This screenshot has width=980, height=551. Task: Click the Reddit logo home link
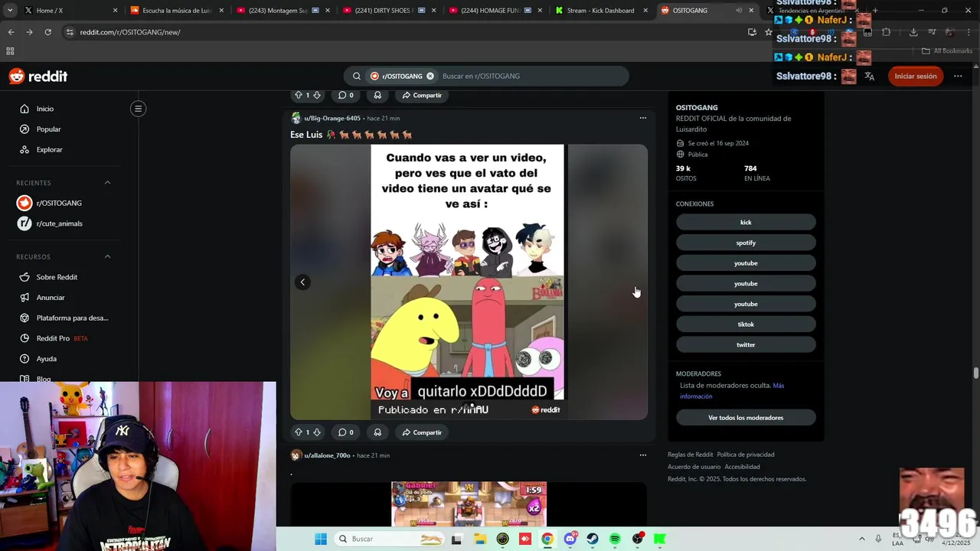pos(38,76)
